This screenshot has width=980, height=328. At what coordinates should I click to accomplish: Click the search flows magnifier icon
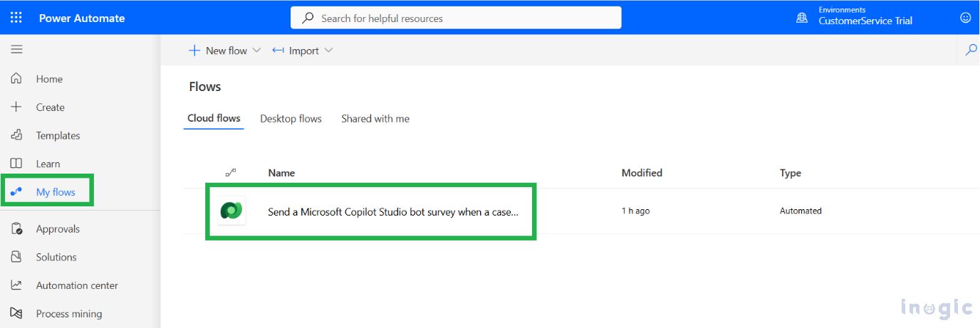click(970, 51)
